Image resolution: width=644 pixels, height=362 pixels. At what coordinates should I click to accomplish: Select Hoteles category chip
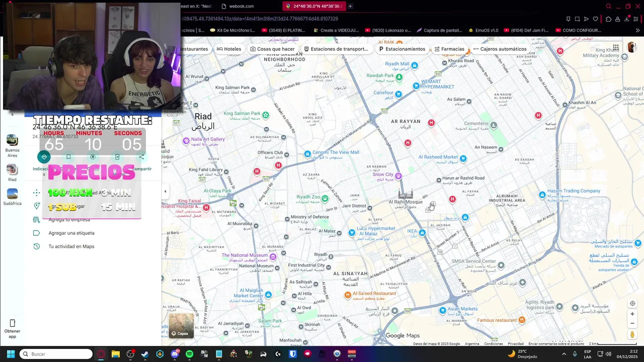click(229, 49)
